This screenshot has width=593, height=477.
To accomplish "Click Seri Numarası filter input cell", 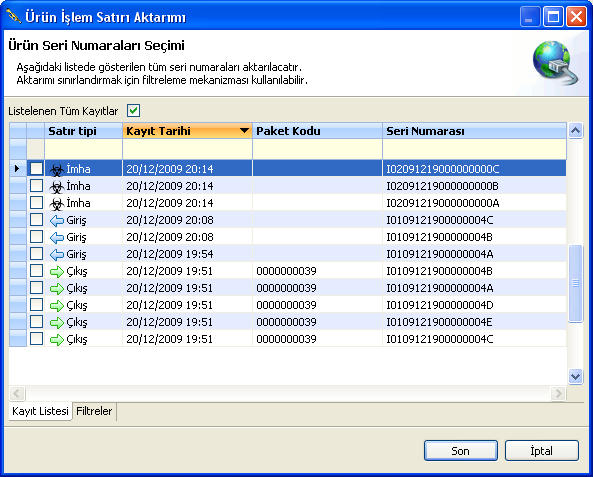I will [474, 149].
